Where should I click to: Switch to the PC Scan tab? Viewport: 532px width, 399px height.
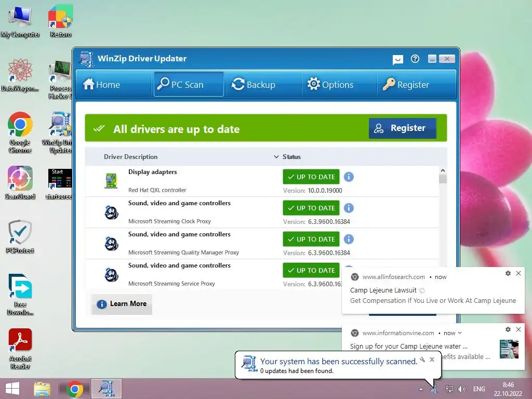click(x=189, y=84)
